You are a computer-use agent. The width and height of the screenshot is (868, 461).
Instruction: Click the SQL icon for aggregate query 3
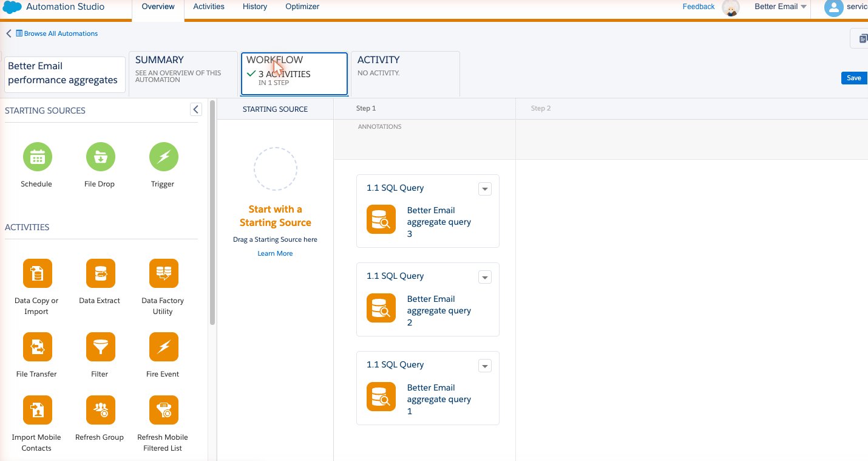click(x=381, y=219)
